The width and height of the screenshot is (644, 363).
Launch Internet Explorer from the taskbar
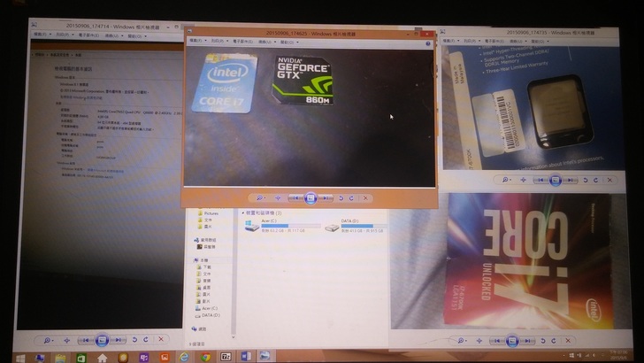point(184,357)
